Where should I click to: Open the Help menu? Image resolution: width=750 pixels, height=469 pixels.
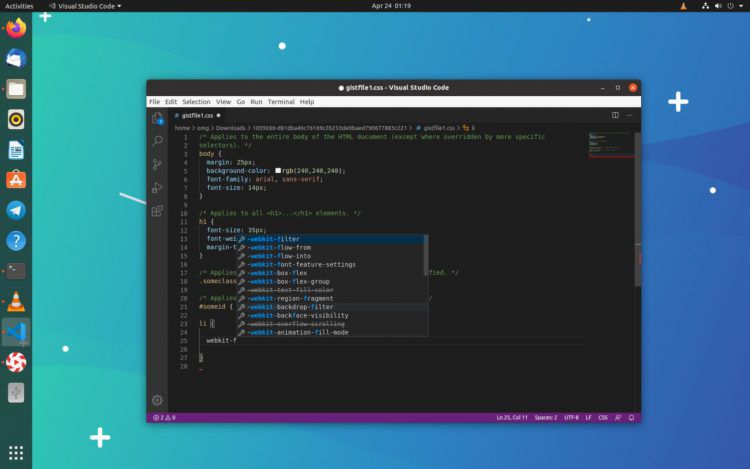point(307,102)
